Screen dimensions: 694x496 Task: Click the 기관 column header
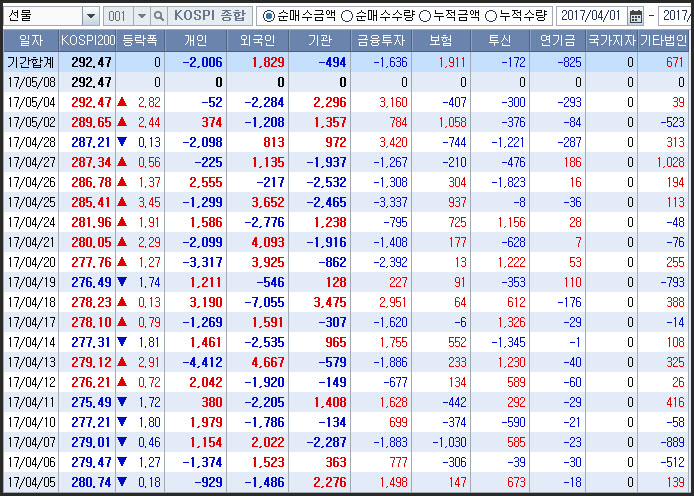tap(320, 41)
